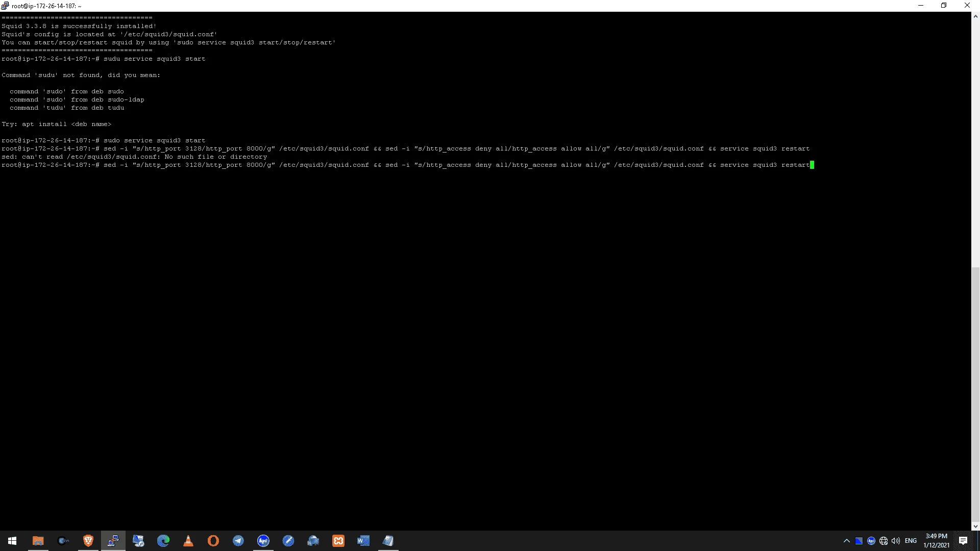Open the network computers taskbar icon
The image size is (980, 551).
pyautogui.click(x=313, y=541)
